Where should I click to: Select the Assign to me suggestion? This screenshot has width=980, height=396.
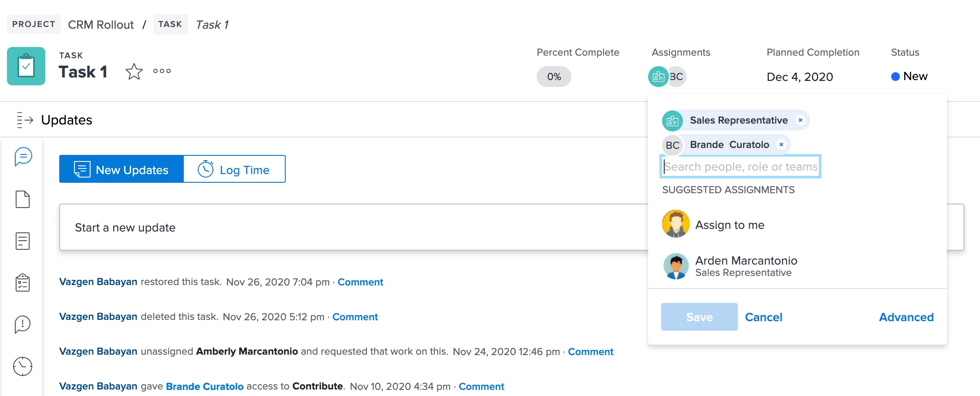(x=730, y=225)
